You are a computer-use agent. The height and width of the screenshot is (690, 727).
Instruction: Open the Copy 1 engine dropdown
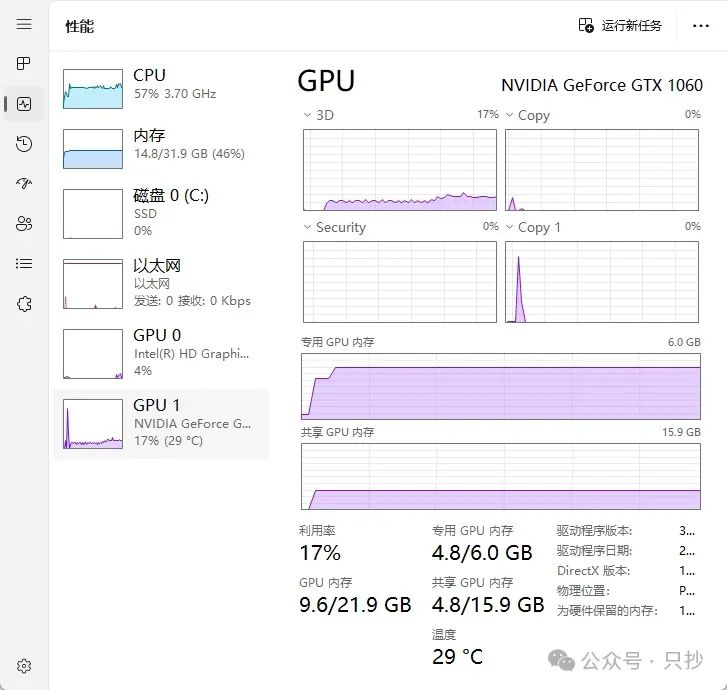(509, 228)
